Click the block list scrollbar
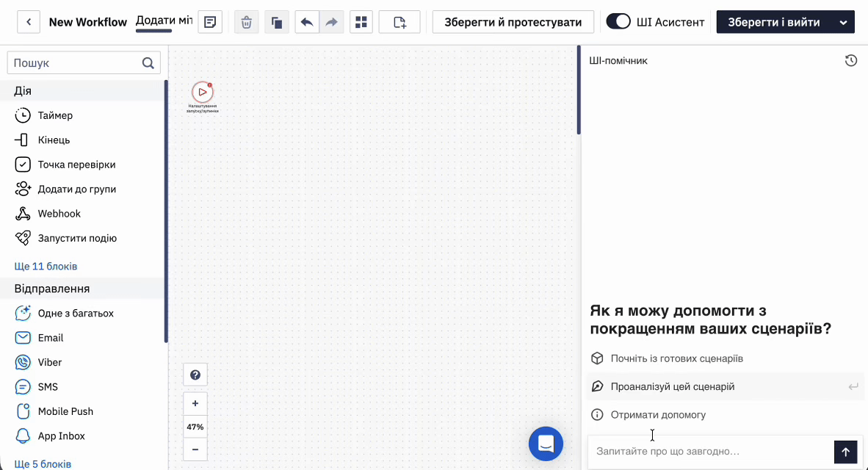This screenshot has width=868, height=470. pos(166,211)
